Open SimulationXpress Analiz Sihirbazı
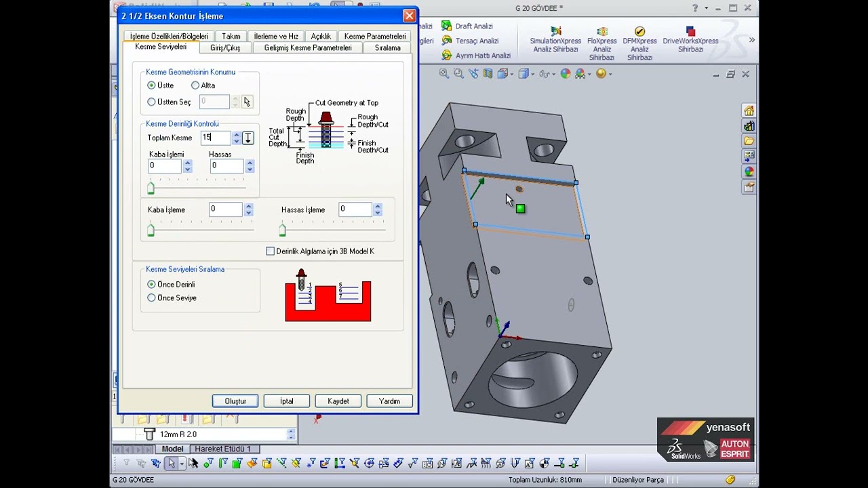The image size is (868, 488). click(555, 40)
